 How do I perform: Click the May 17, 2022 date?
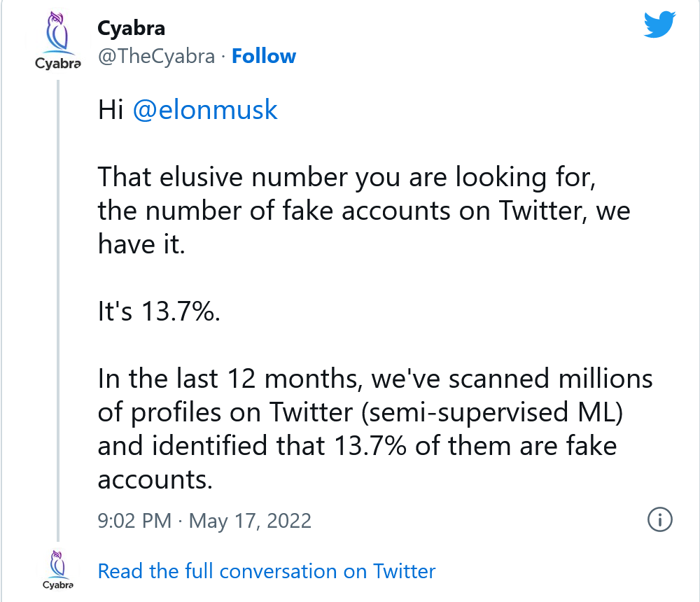coord(250,521)
